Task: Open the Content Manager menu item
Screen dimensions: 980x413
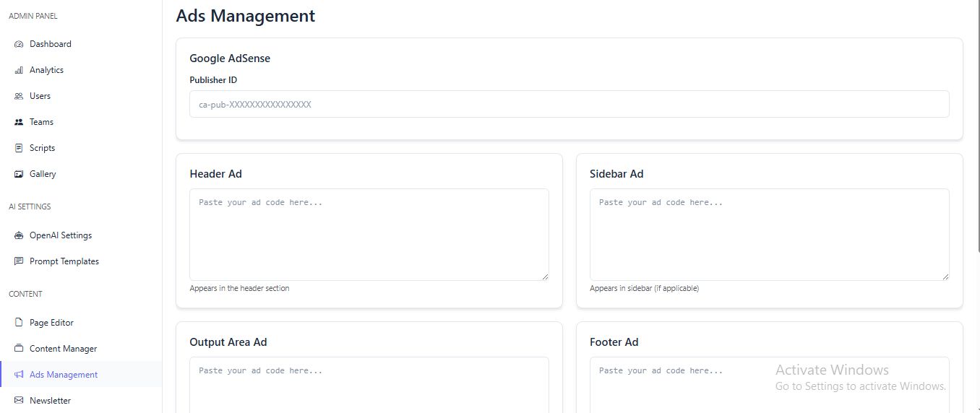Action: [x=63, y=349]
